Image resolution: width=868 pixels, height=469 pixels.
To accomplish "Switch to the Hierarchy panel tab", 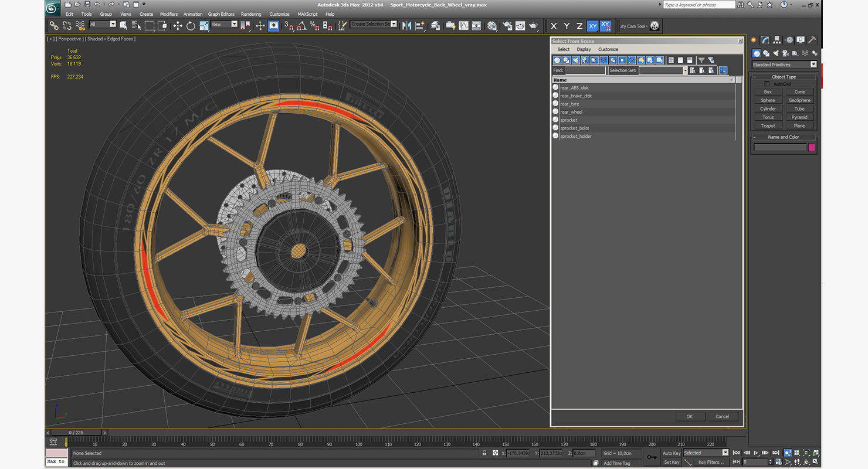I will (x=777, y=40).
